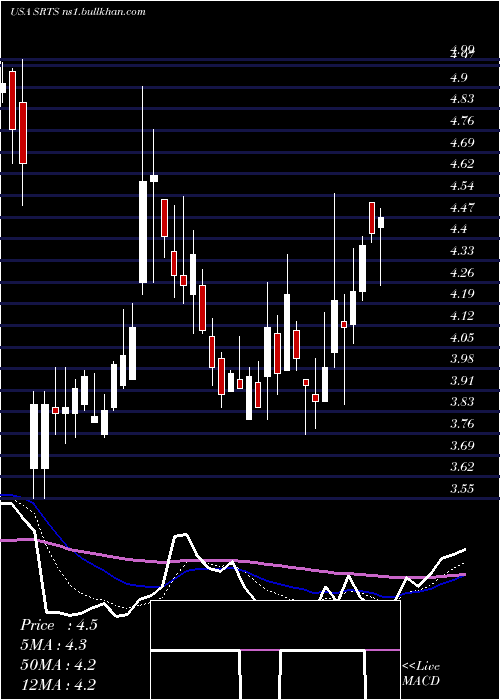Click the 4.83 price axis label

[x=462, y=99]
